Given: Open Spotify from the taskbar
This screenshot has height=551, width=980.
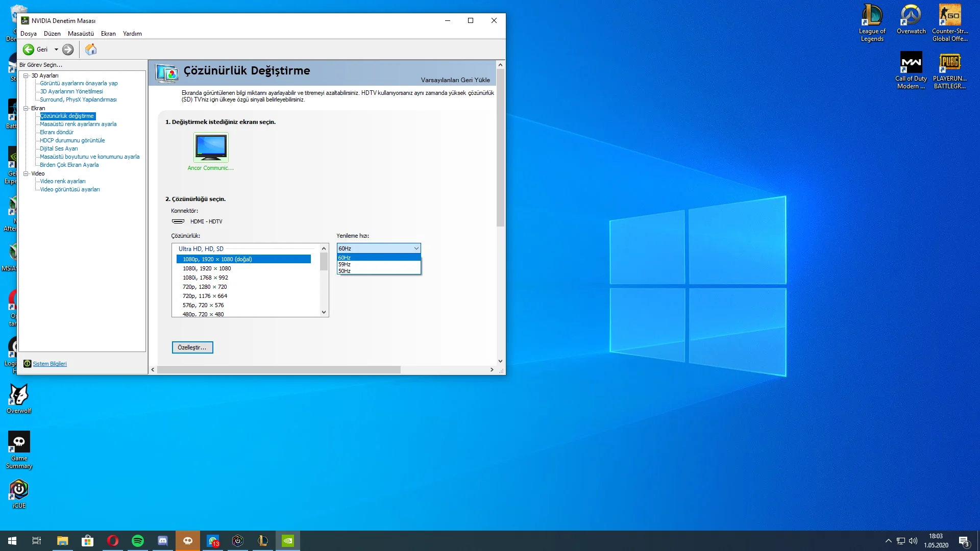Looking at the screenshot, I should coord(138,541).
